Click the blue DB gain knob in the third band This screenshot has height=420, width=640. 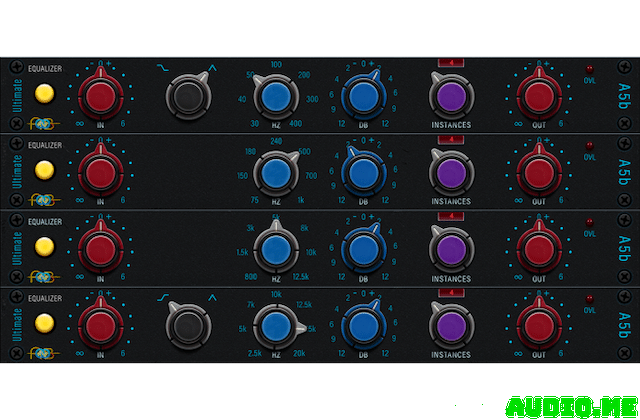click(x=360, y=247)
